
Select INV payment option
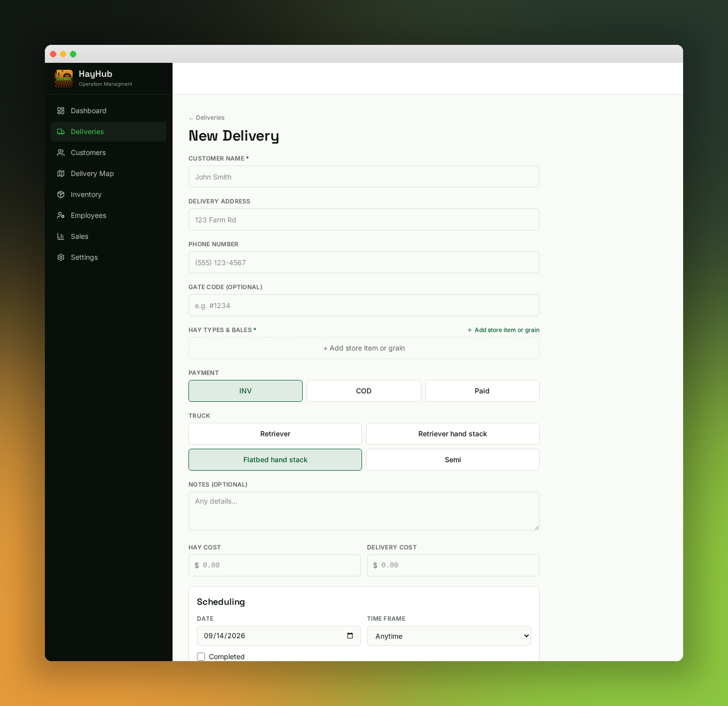pyautogui.click(x=245, y=391)
